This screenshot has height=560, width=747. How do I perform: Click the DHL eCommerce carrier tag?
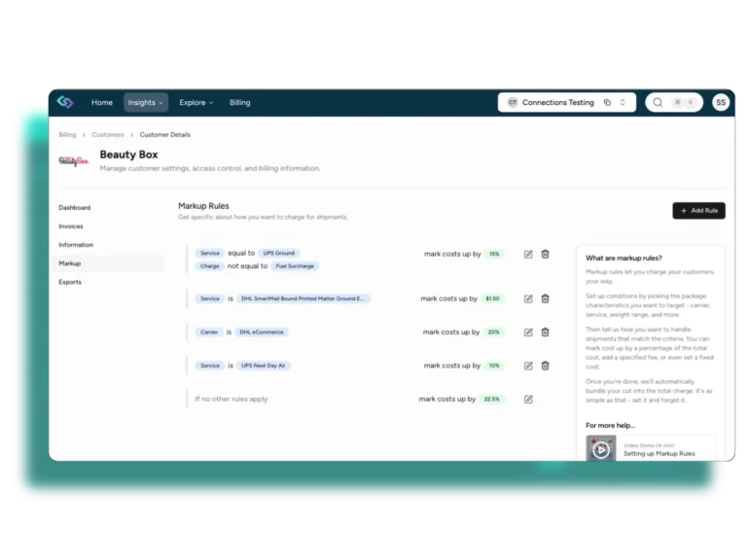(262, 332)
